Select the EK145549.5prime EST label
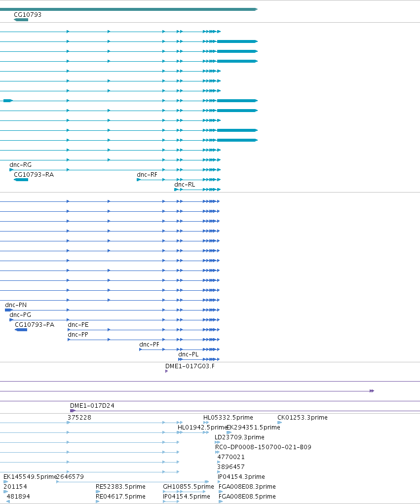 point(30,477)
